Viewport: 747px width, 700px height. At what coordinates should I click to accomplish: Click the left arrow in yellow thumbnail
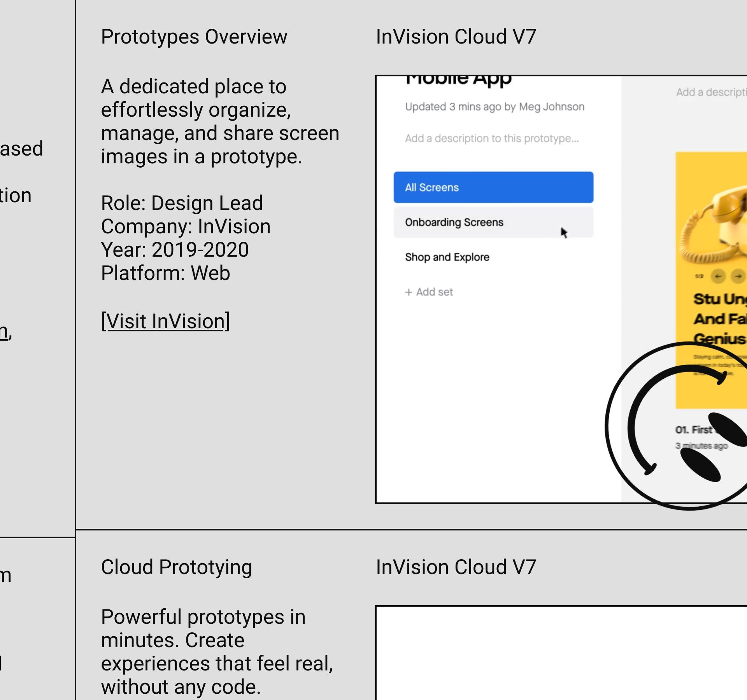pyautogui.click(x=718, y=276)
